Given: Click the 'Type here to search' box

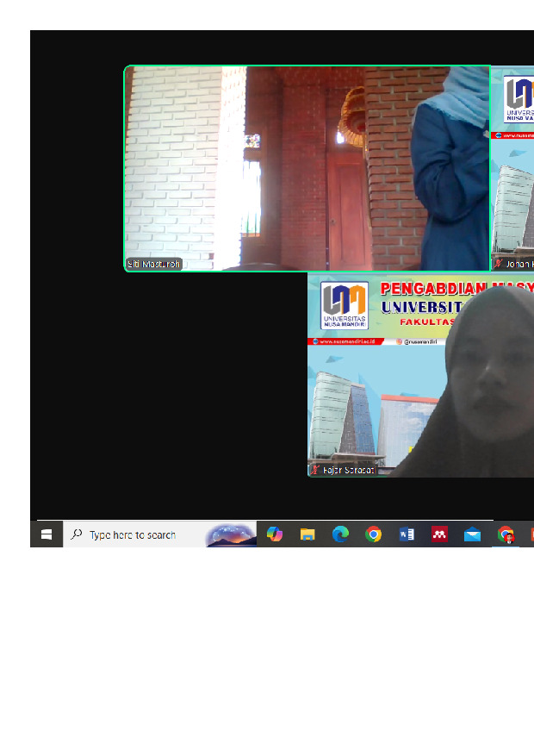Looking at the screenshot, I should point(159,534).
